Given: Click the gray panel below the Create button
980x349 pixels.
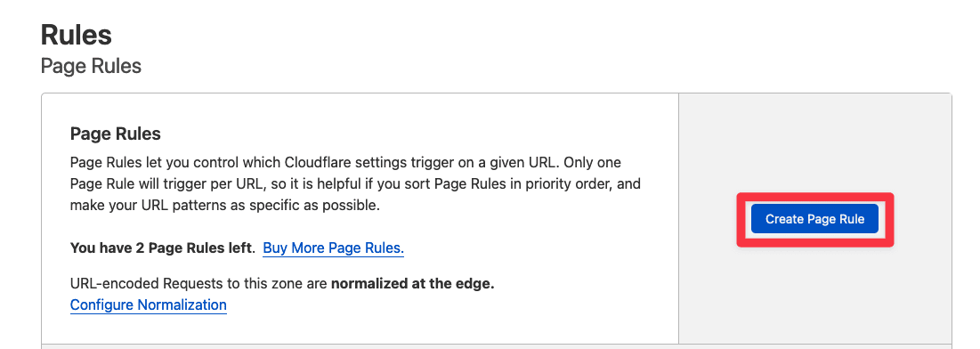Looking at the screenshot, I should coord(814,294).
